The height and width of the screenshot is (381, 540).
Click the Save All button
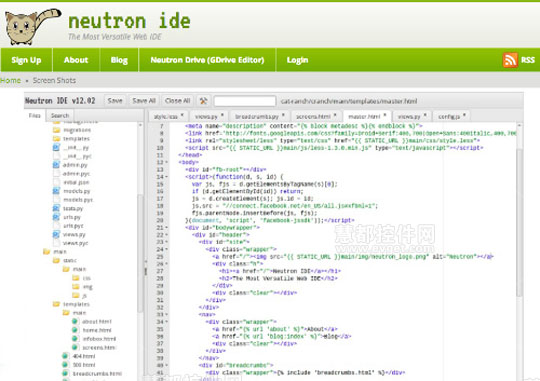pos(144,101)
